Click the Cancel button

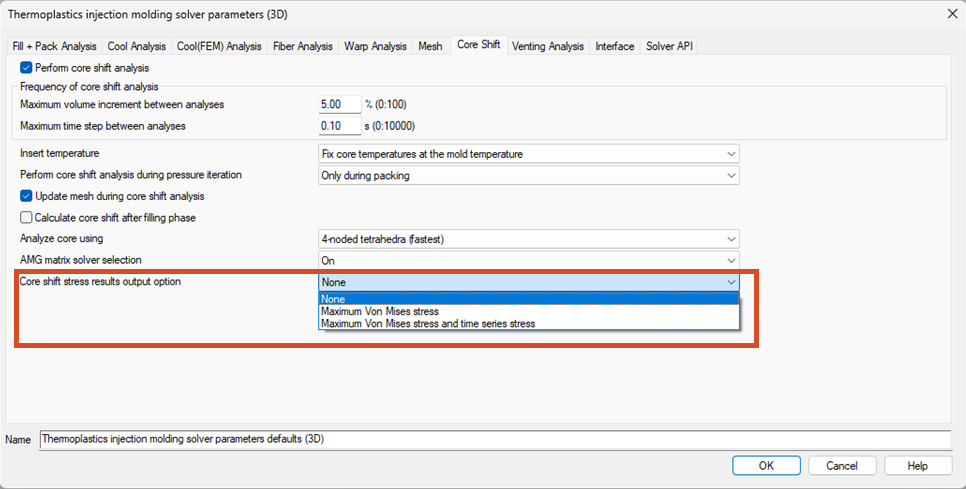pos(842,466)
